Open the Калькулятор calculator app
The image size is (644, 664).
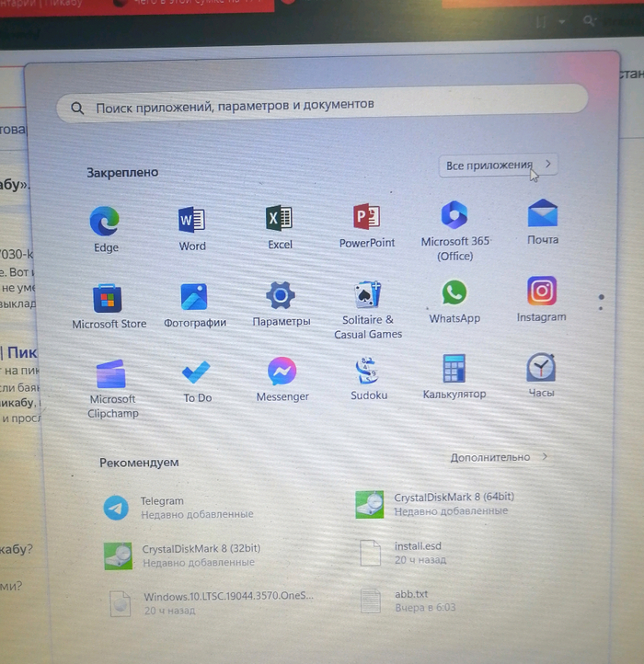[x=454, y=370]
